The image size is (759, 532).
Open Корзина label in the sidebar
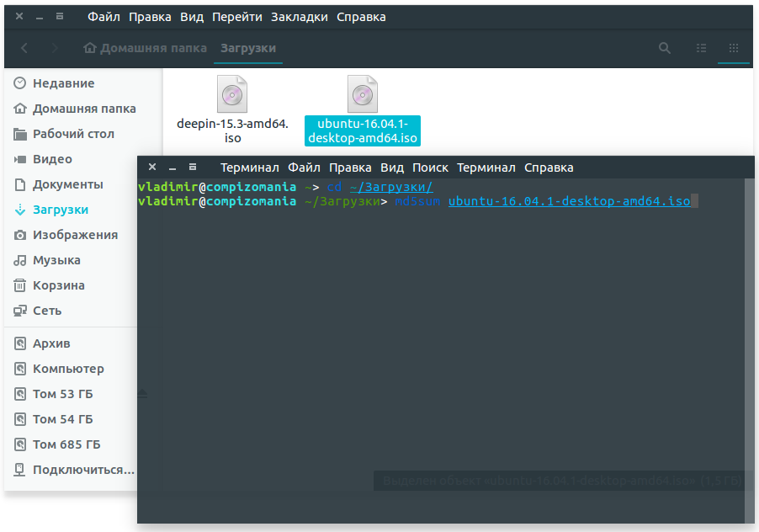[59, 285]
